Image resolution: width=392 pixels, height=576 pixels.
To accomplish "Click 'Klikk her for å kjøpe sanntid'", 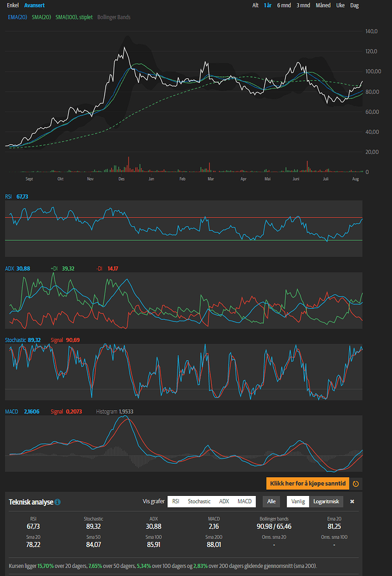I will 307,483.
